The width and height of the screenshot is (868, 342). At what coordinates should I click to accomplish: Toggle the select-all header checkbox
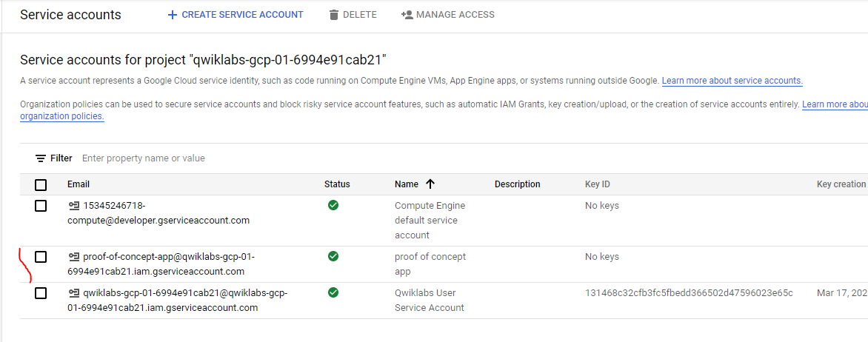(x=41, y=184)
